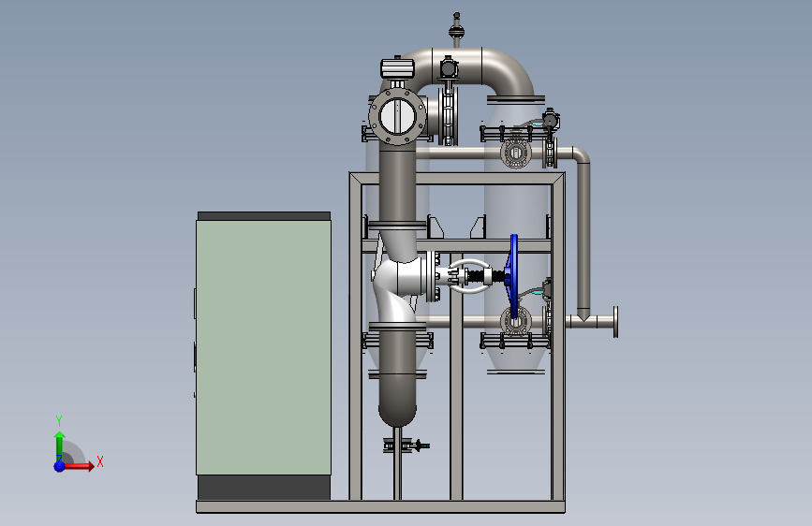Image resolution: width=812 pixels, height=526 pixels.
Task: Pick the upper right solenoid actuator
Action: point(551,119)
